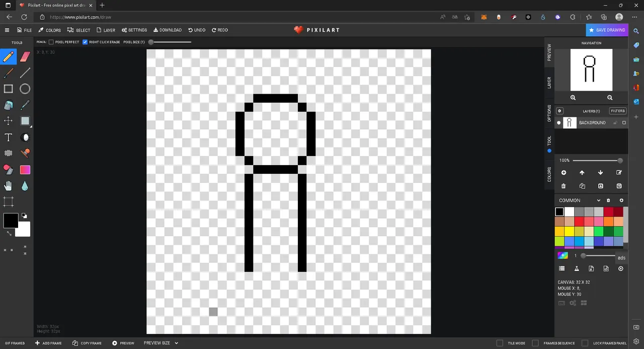This screenshot has width=644, height=349.
Task: Select the Brush tool
Action: click(9, 73)
